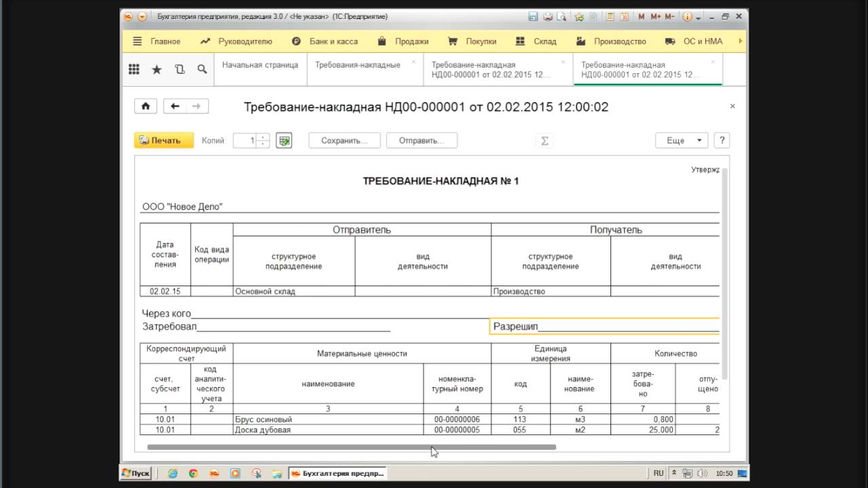Select the cell 00-00000006
The image size is (868, 488).
tap(457, 420)
